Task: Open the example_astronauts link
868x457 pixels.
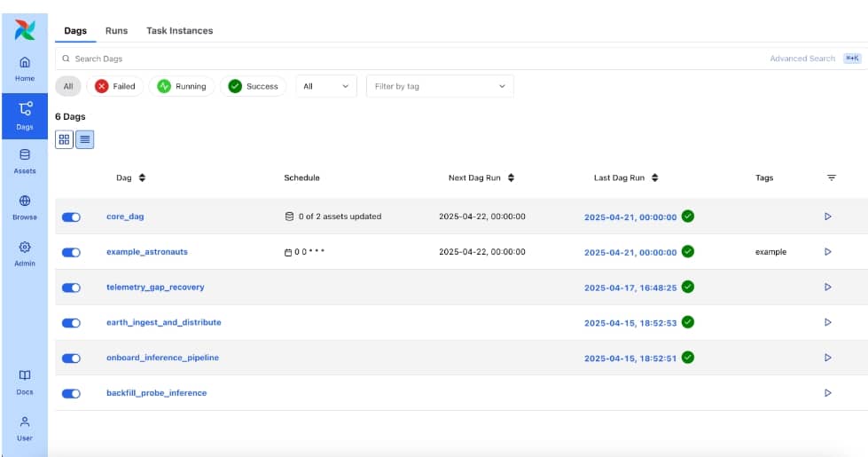Action: coord(147,251)
